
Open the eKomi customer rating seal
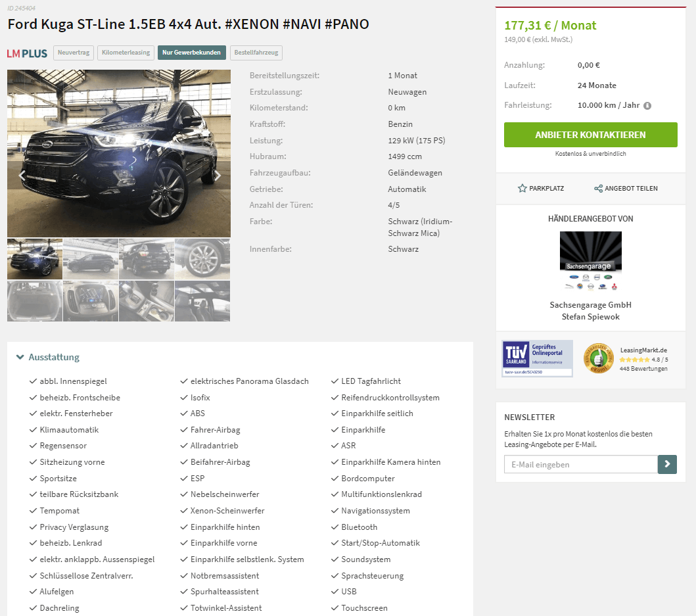(598, 358)
